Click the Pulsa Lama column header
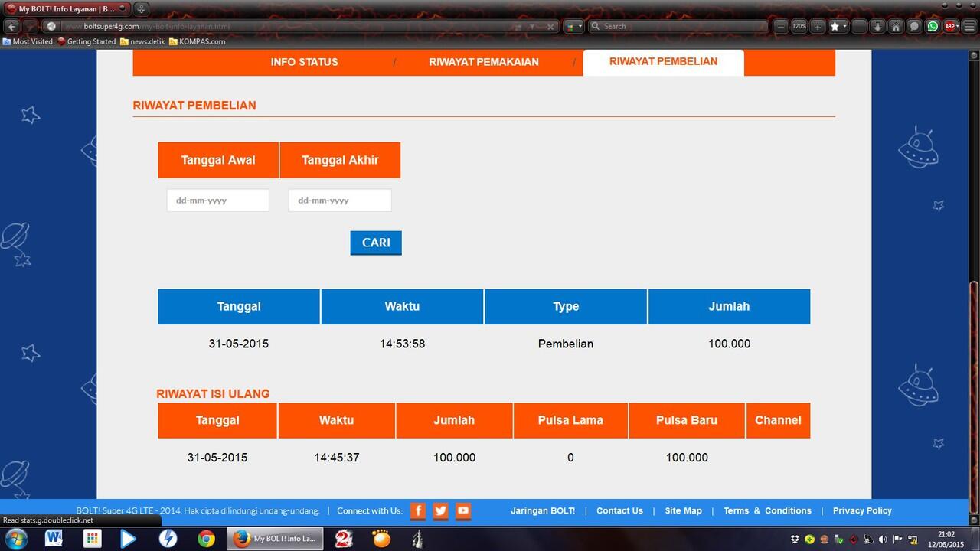 point(570,420)
